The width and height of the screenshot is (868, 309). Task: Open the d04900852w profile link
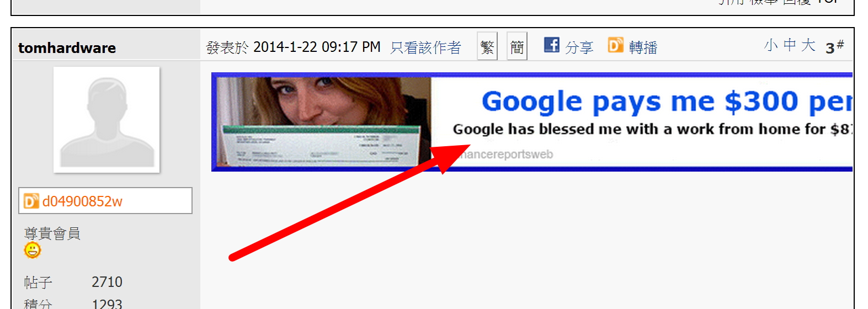point(82,201)
